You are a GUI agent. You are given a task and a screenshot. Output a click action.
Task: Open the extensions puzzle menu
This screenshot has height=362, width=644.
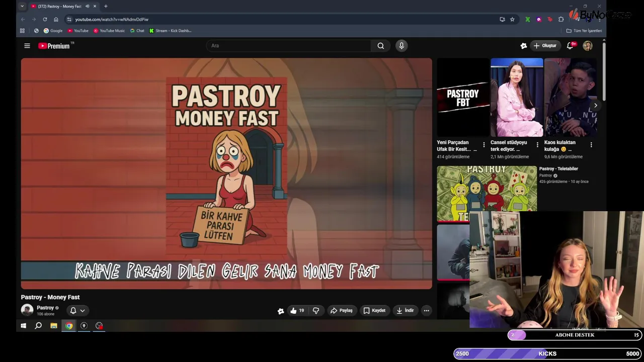(x=561, y=19)
